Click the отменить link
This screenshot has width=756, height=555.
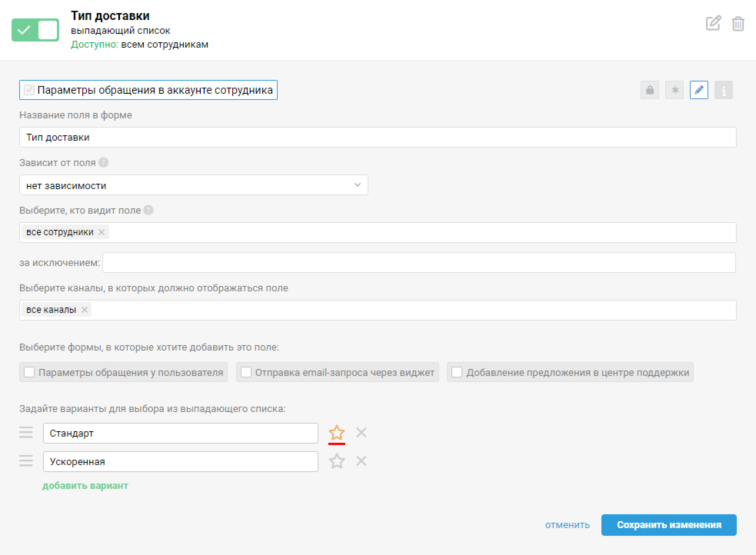568,525
